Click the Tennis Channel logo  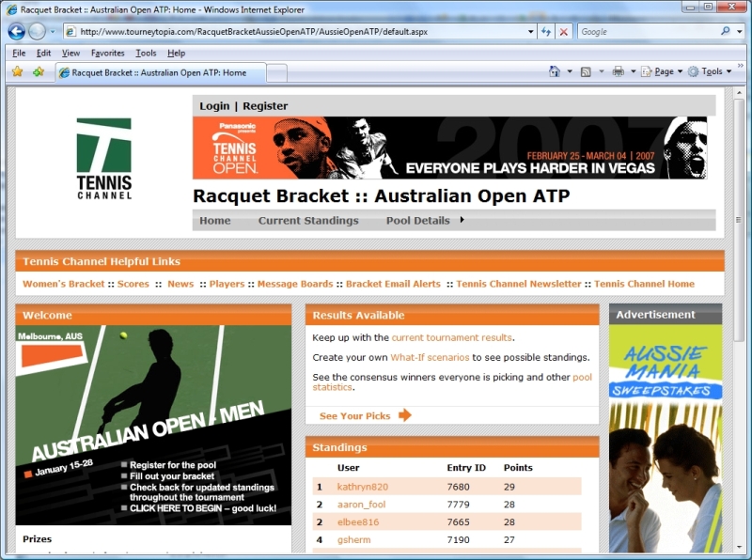(x=104, y=159)
